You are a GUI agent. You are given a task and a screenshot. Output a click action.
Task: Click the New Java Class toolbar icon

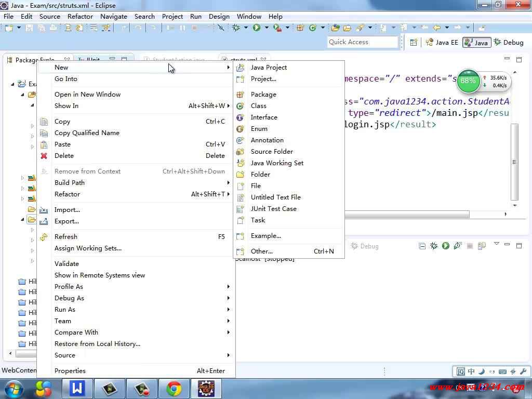pyautogui.click(x=312, y=28)
